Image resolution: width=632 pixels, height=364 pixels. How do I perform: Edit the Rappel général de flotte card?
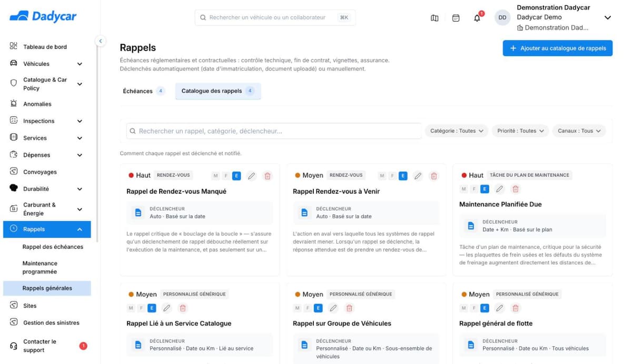500,308
